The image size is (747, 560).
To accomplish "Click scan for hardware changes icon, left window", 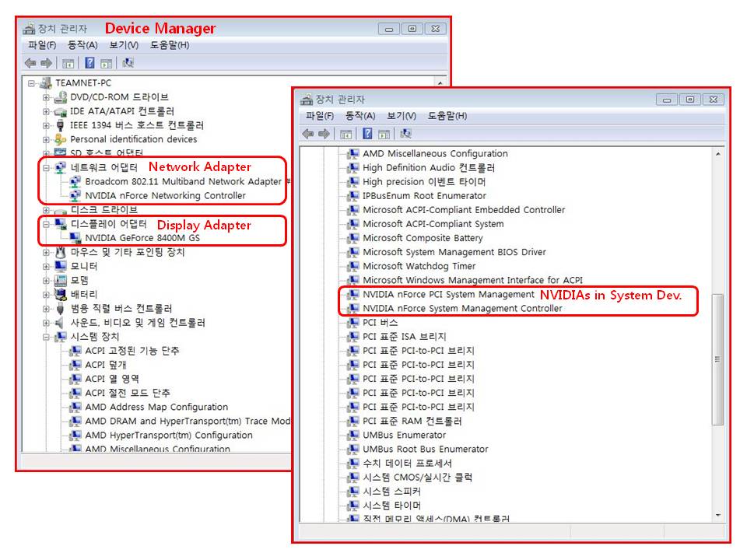I will [x=128, y=63].
